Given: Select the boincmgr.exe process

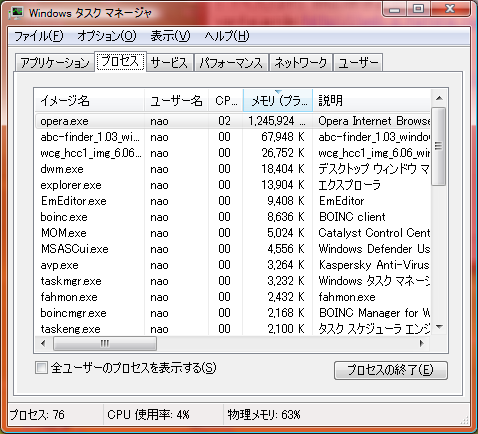Looking at the screenshot, I should [x=233, y=313].
